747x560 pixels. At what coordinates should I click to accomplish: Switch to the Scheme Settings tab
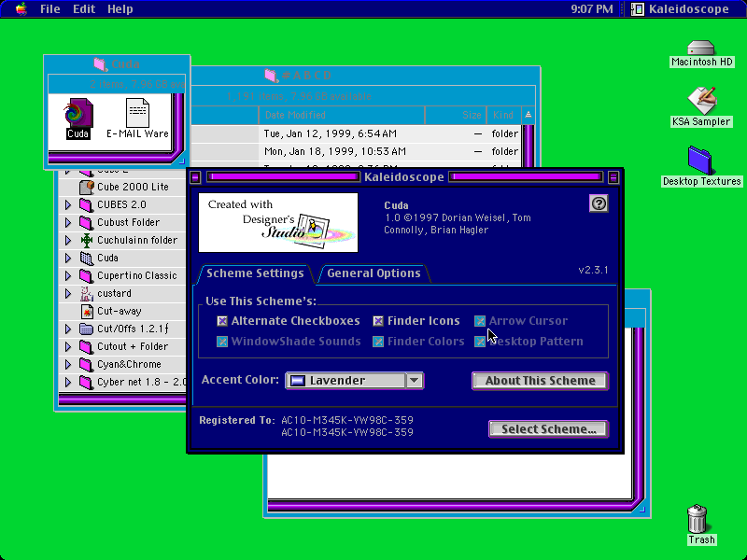255,273
